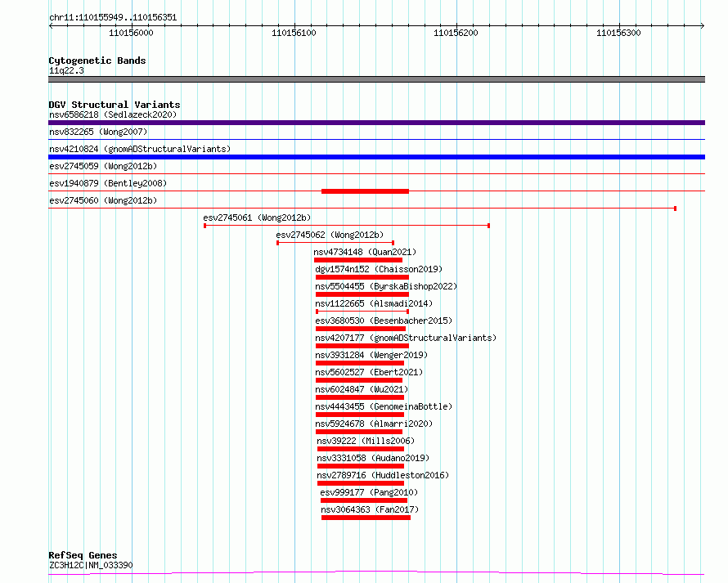Click the esv2745062 (Wong2012b) variant label
This screenshot has height=583, width=728.
click(x=330, y=235)
